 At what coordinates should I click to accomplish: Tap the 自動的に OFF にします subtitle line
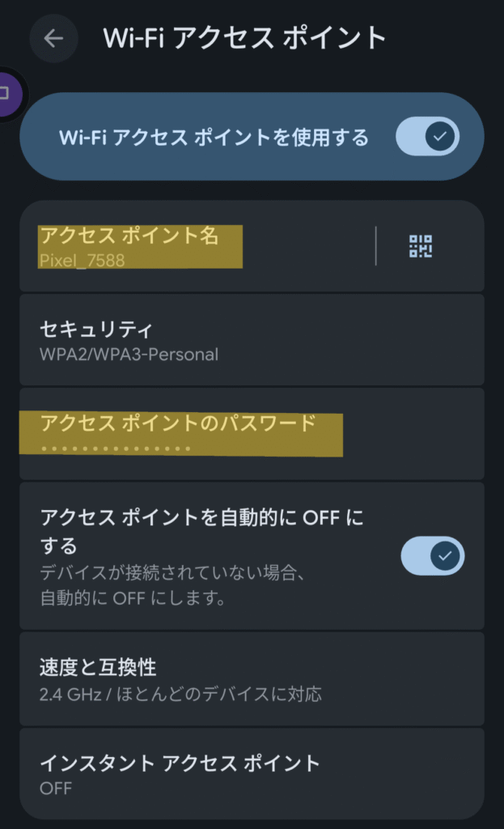(132, 600)
